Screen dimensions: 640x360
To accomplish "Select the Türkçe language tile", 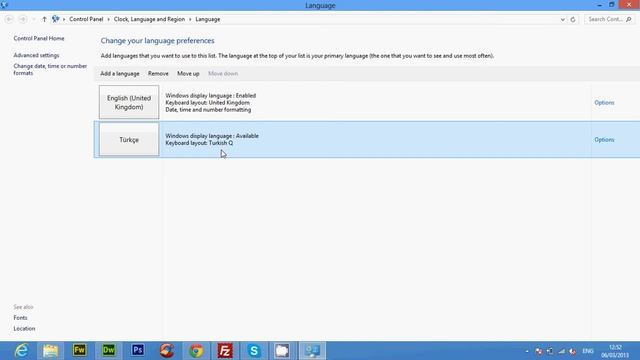I will 129,140.
